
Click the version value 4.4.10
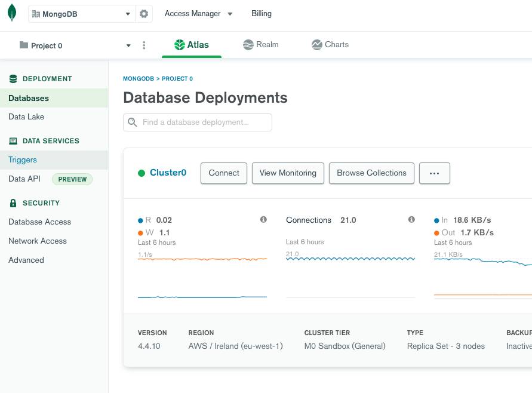[x=149, y=346]
